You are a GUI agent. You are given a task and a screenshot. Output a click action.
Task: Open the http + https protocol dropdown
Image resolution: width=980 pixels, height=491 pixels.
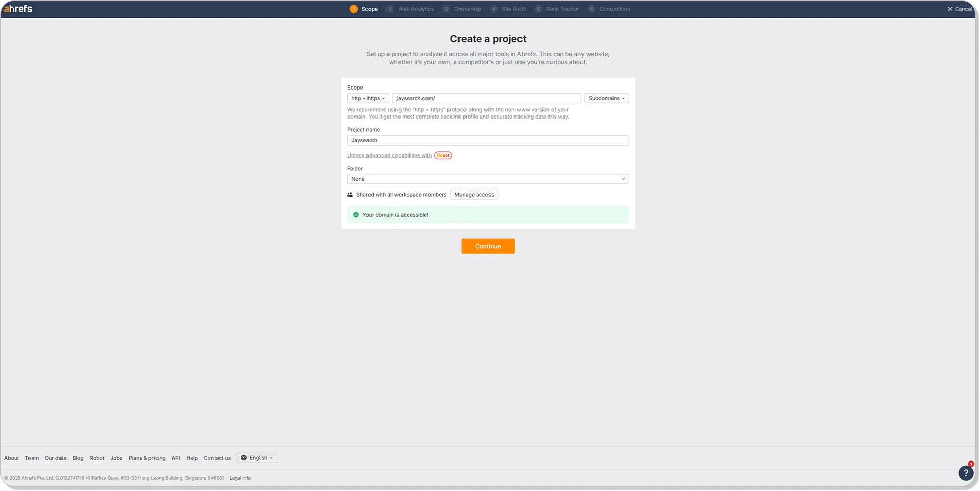coord(368,98)
